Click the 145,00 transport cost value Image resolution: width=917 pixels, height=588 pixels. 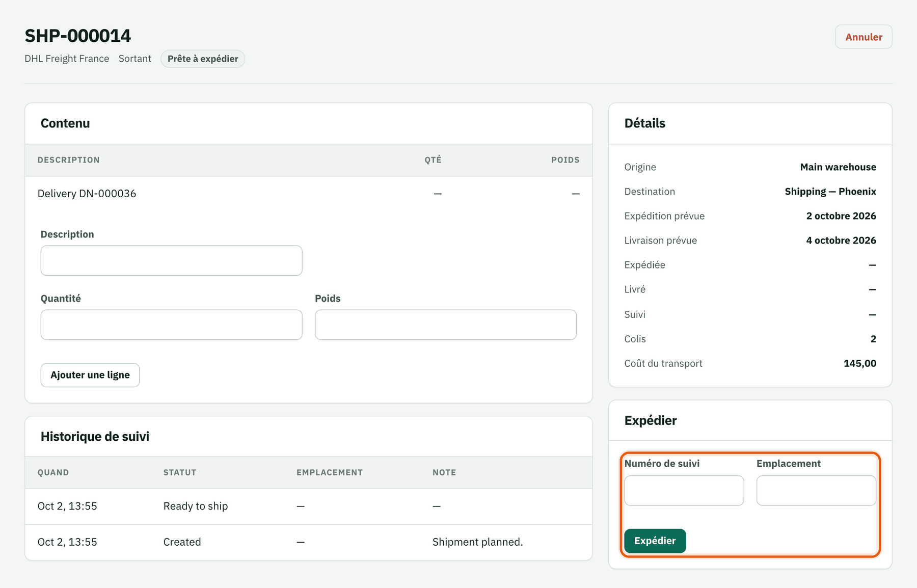point(860,363)
